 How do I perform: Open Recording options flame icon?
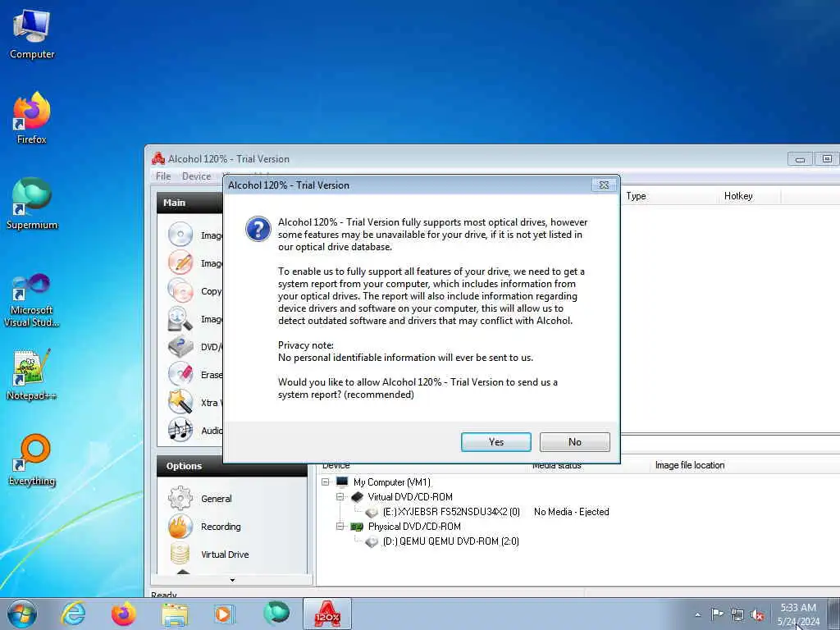tap(180, 526)
